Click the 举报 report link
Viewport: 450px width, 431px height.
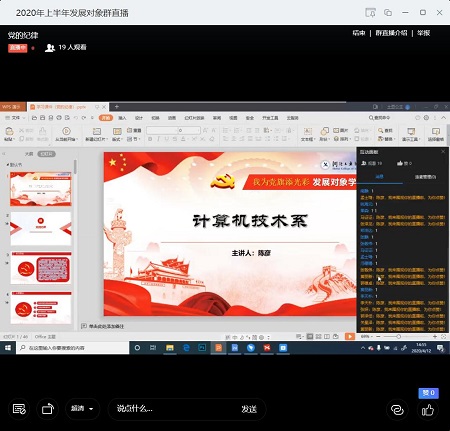point(423,33)
